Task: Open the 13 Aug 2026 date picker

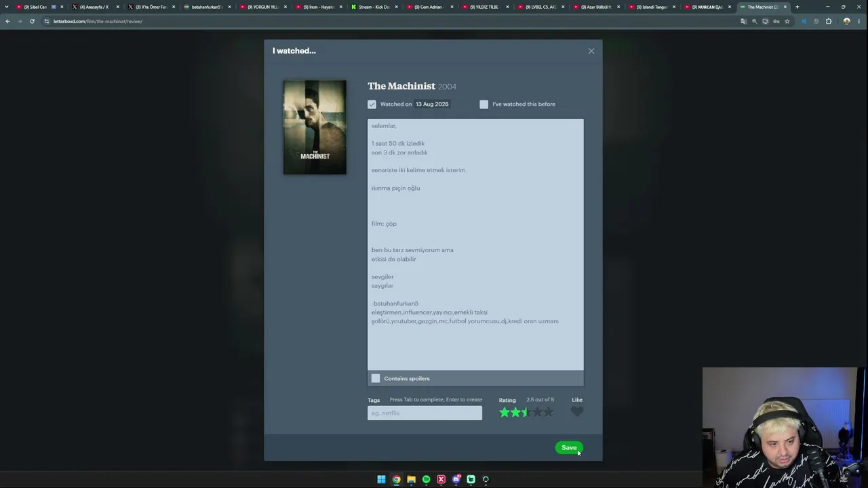Action: coord(432,104)
